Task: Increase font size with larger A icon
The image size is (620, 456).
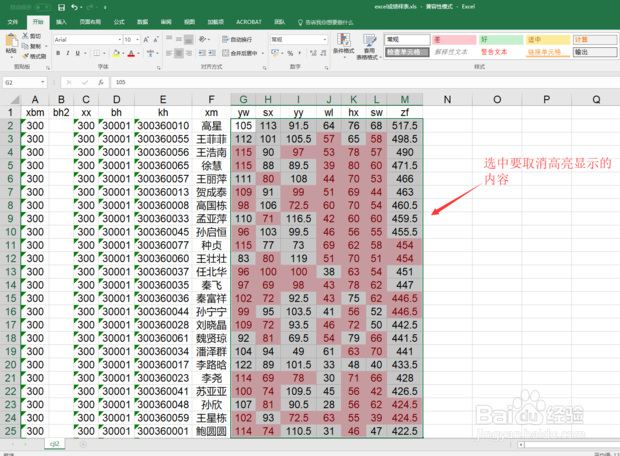Action: click(x=146, y=40)
